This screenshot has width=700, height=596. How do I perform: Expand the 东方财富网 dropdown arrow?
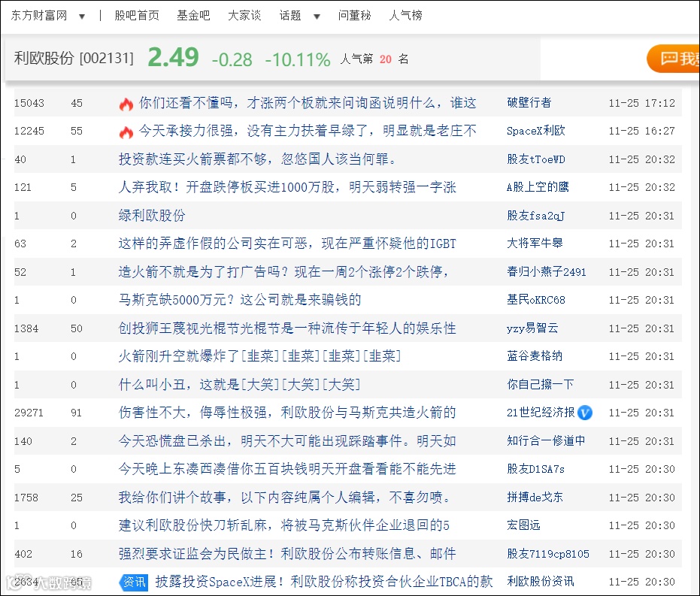pyautogui.click(x=82, y=17)
